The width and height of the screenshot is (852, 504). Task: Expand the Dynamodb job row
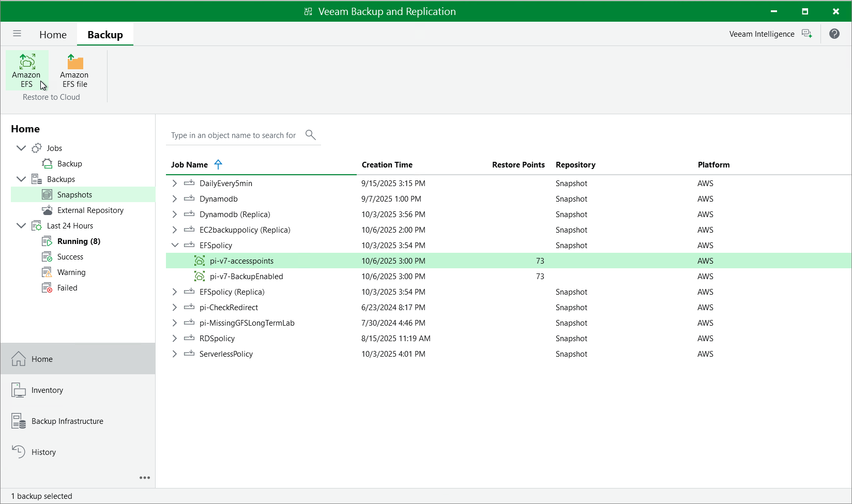coord(175,199)
